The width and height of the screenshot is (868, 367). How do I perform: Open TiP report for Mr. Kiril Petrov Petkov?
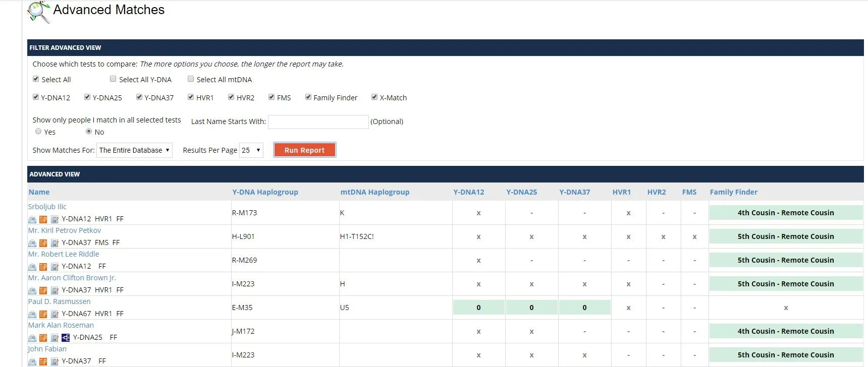pyautogui.click(x=43, y=243)
